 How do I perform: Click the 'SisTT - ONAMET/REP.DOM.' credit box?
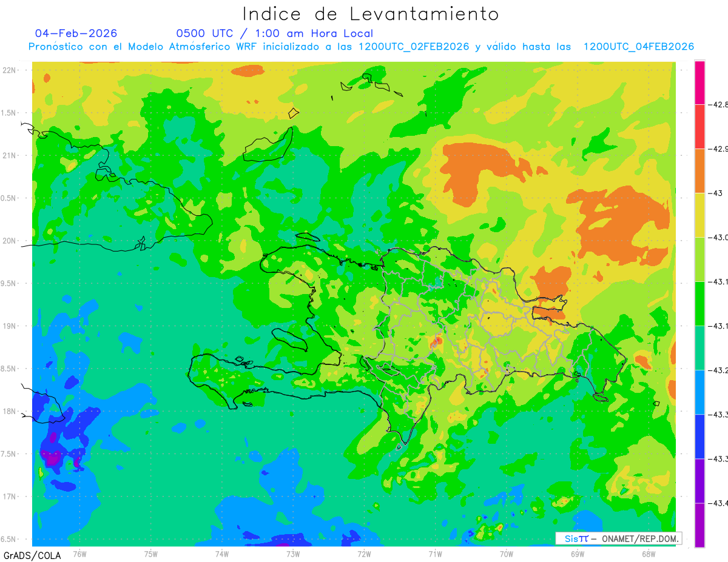(619, 538)
